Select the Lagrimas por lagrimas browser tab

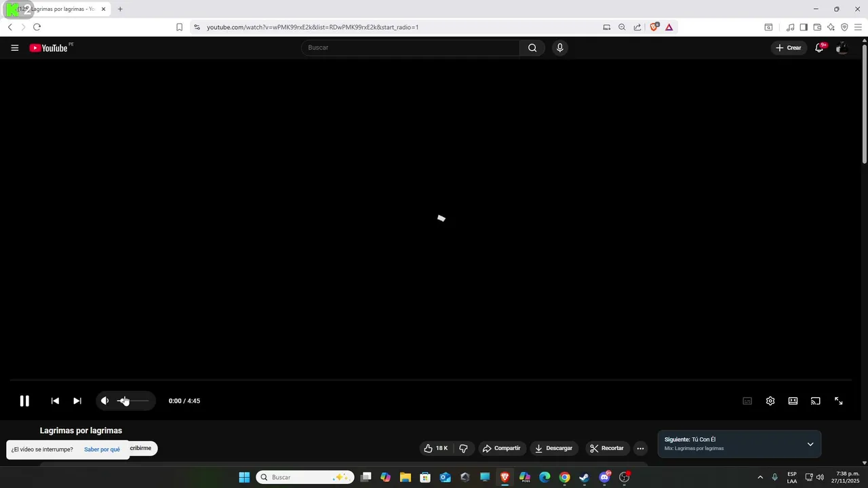click(58, 9)
